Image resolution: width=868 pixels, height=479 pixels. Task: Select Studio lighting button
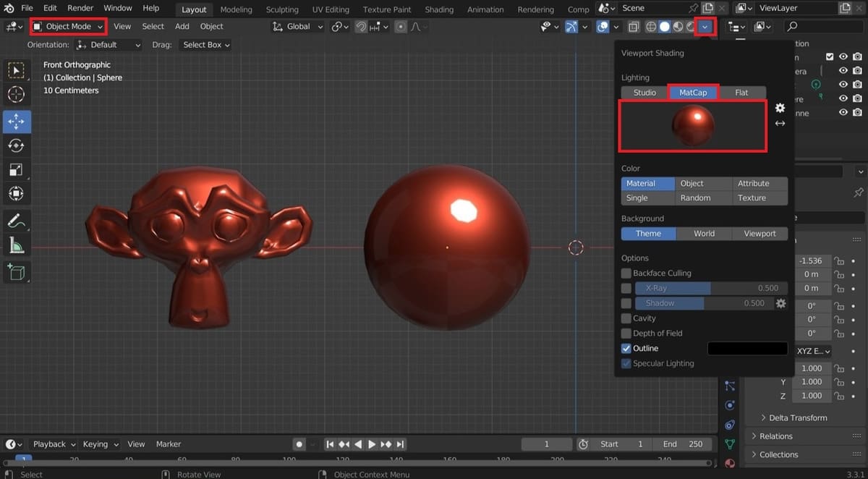pos(644,93)
